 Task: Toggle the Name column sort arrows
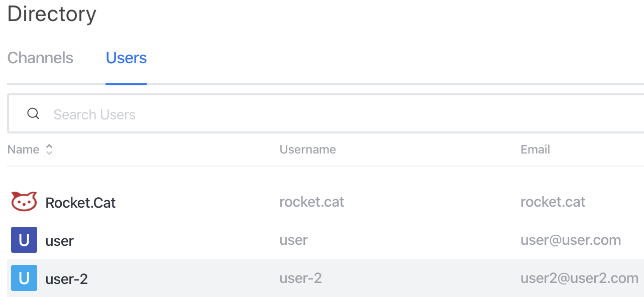point(49,150)
